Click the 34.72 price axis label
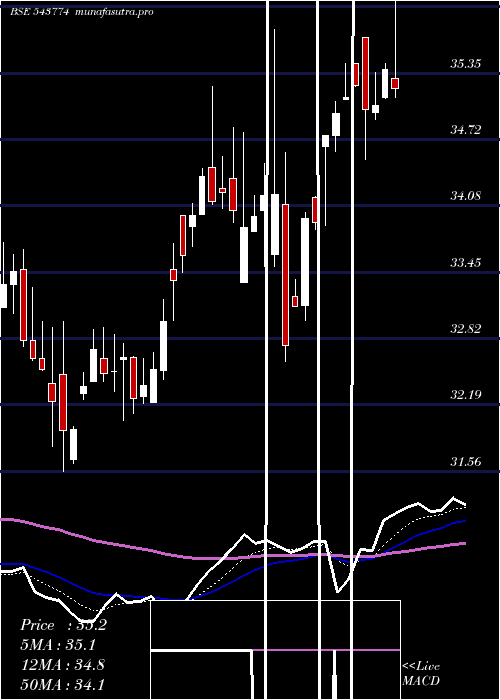Viewport: 500px width, 700px height. 465,130
